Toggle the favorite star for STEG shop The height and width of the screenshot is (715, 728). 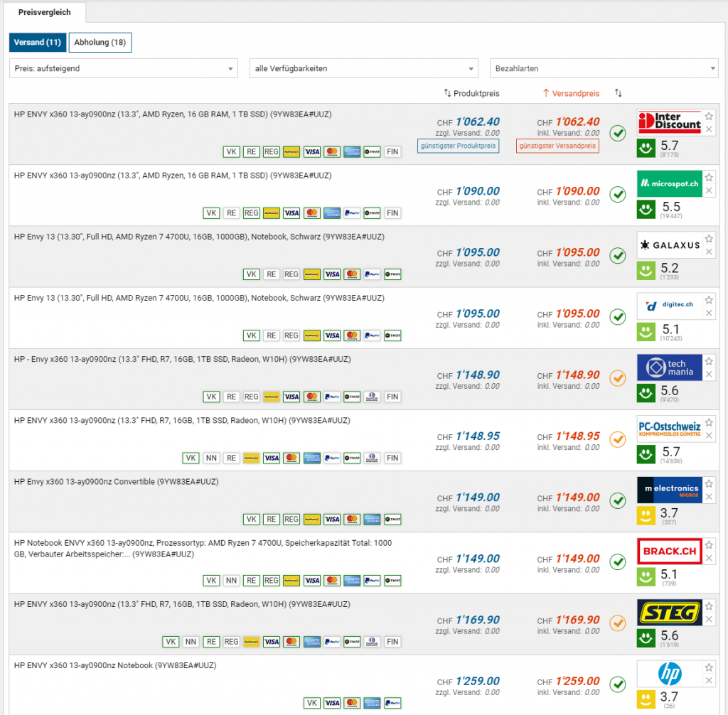[709, 606]
